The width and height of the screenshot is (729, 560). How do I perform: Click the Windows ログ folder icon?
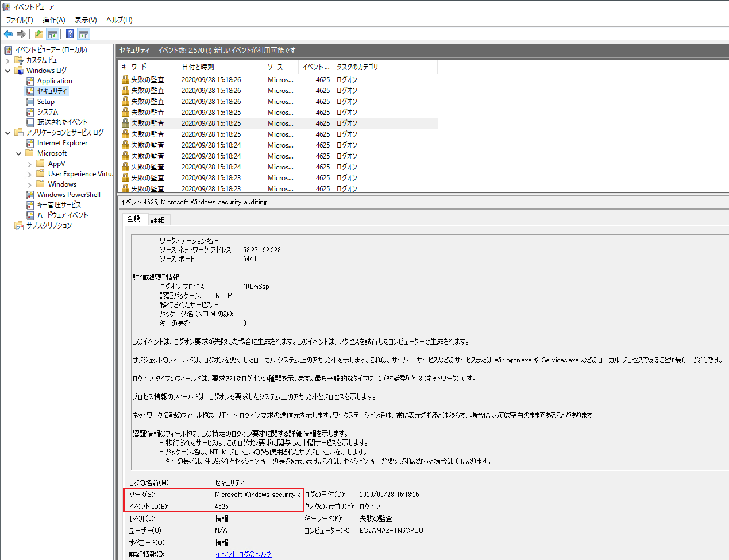(x=19, y=71)
